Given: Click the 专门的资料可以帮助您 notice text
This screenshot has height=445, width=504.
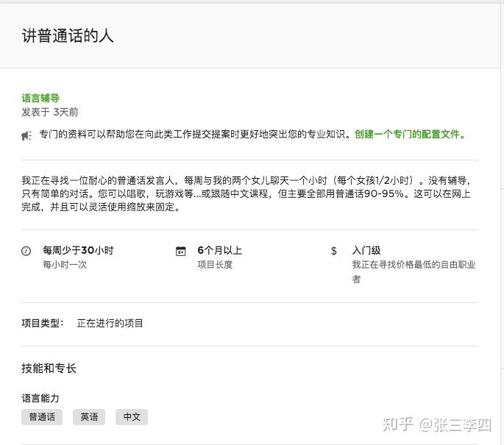Looking at the screenshot, I should tap(195, 134).
